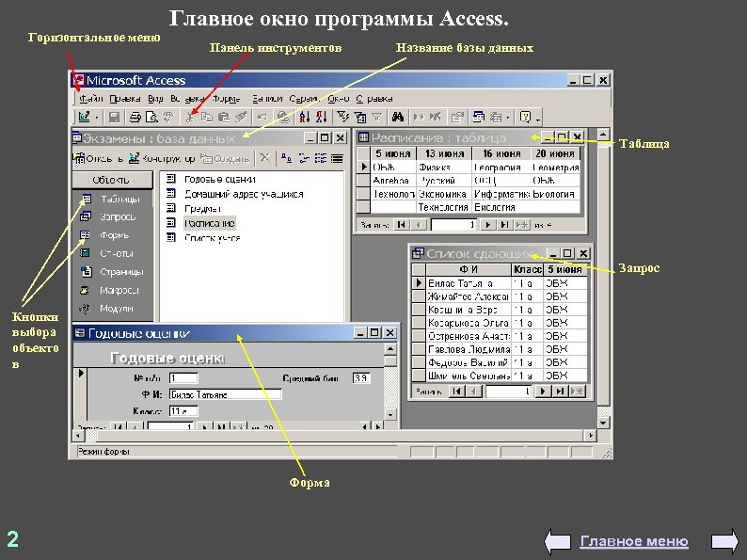Screen dimensions: 747x560
Task: Click the Класс column header in Список сдающих
Action: tap(528, 270)
